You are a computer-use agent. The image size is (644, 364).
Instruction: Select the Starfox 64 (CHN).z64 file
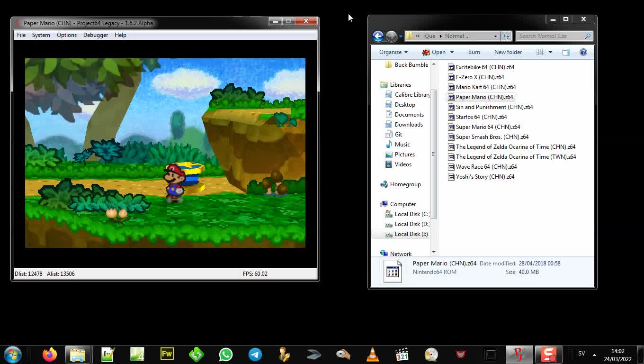(x=477, y=117)
